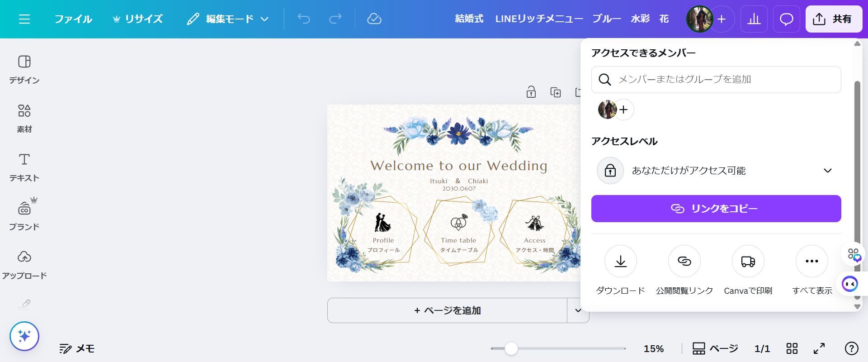
Task: Open the デザイン sidebar tab
Action: point(24,70)
